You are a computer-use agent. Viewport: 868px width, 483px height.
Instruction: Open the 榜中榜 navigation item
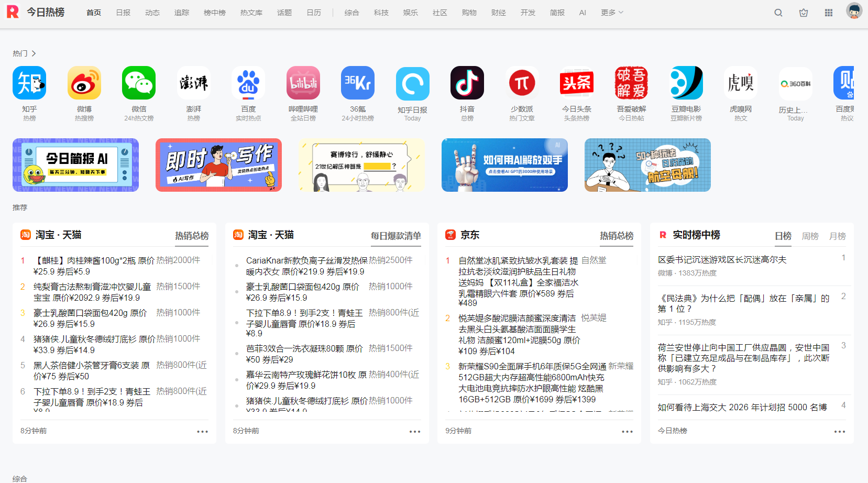(x=214, y=12)
